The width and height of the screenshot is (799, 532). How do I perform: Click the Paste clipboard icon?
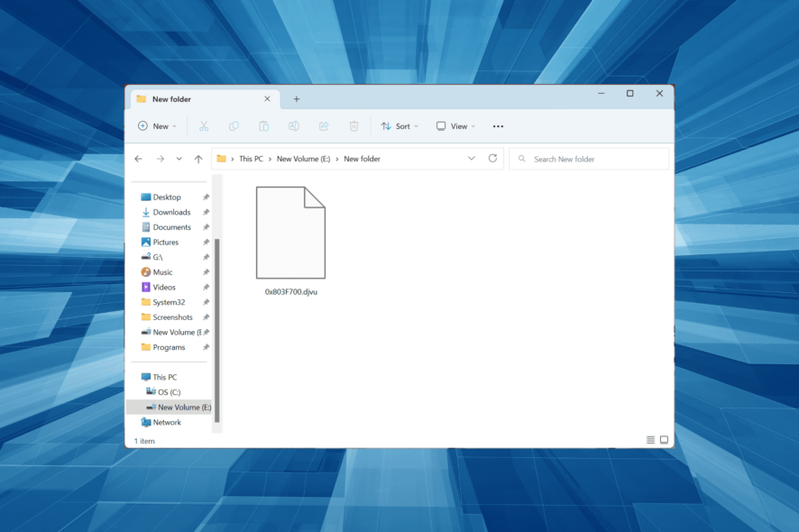(x=264, y=126)
